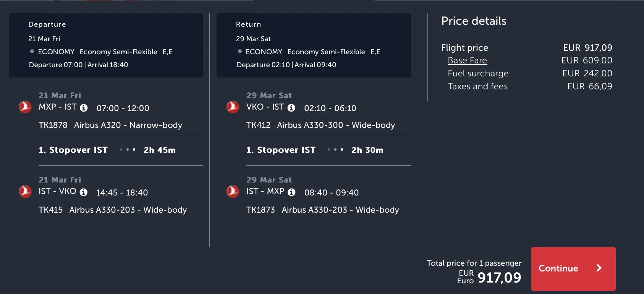Click airline logo next to IST - MXP
644x294 pixels.
(233, 191)
